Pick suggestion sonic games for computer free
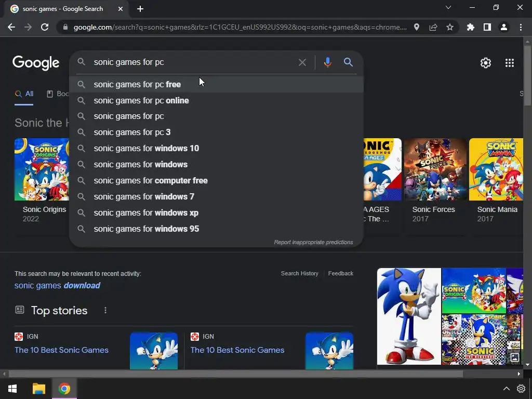532x399 pixels. point(217,180)
